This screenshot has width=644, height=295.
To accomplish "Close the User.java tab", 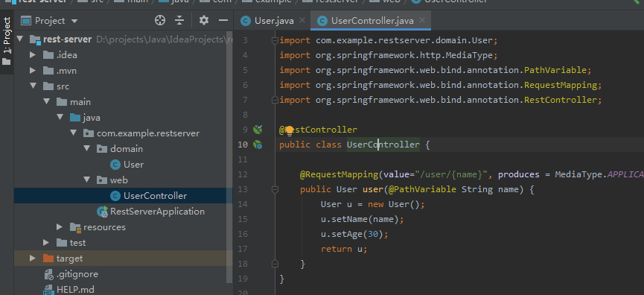I will [x=302, y=20].
